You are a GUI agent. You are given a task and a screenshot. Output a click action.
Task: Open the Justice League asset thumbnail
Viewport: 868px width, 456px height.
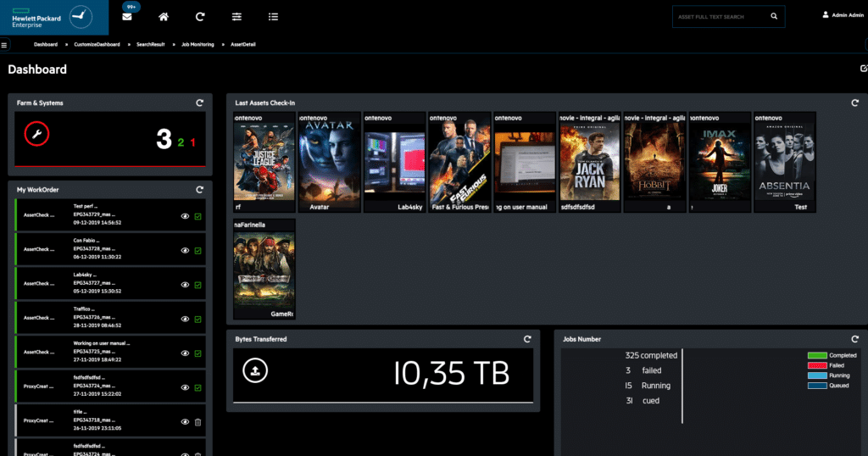264,162
